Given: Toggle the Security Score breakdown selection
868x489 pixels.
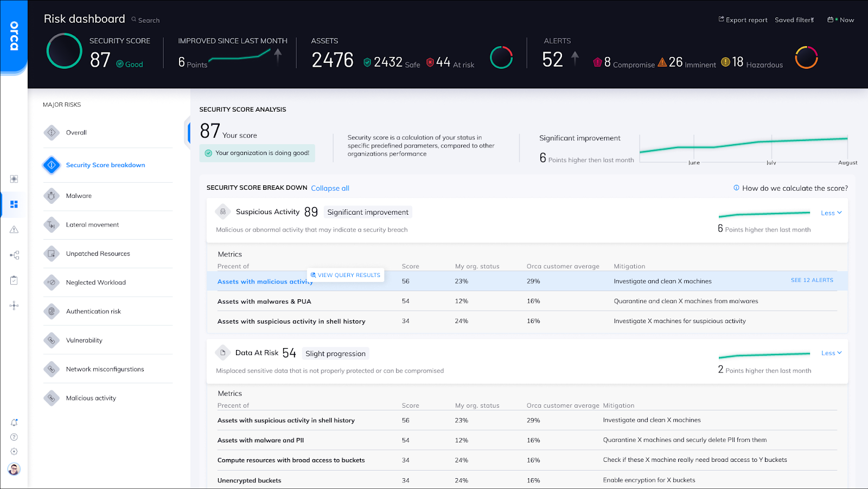Looking at the screenshot, I should tap(105, 165).
